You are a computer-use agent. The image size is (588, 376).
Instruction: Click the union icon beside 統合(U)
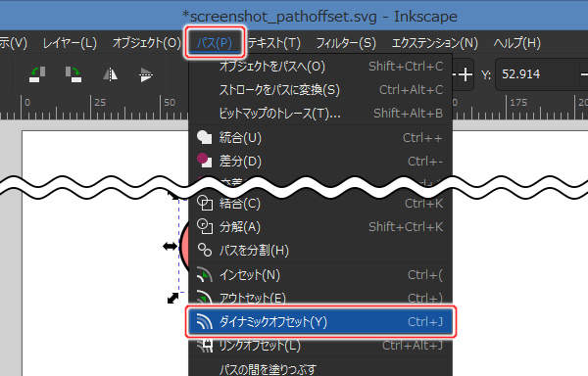(x=205, y=137)
